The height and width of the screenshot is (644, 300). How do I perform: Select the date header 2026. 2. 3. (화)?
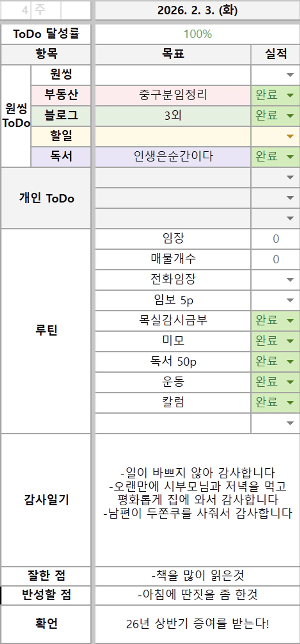tap(197, 10)
